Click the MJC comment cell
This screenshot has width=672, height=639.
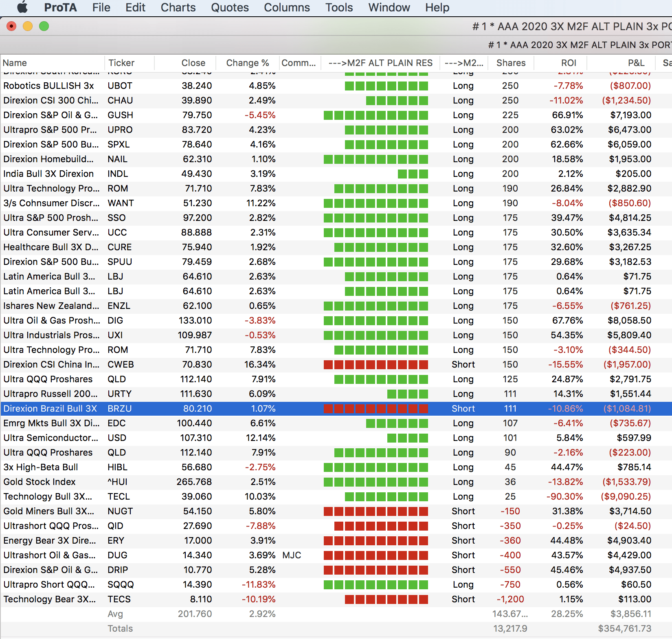(x=292, y=555)
